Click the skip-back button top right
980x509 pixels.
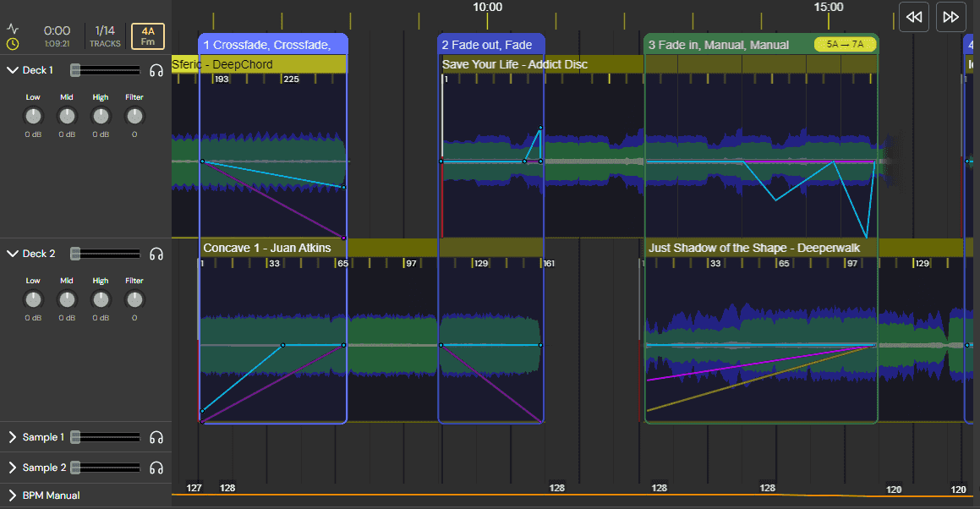[x=913, y=17]
